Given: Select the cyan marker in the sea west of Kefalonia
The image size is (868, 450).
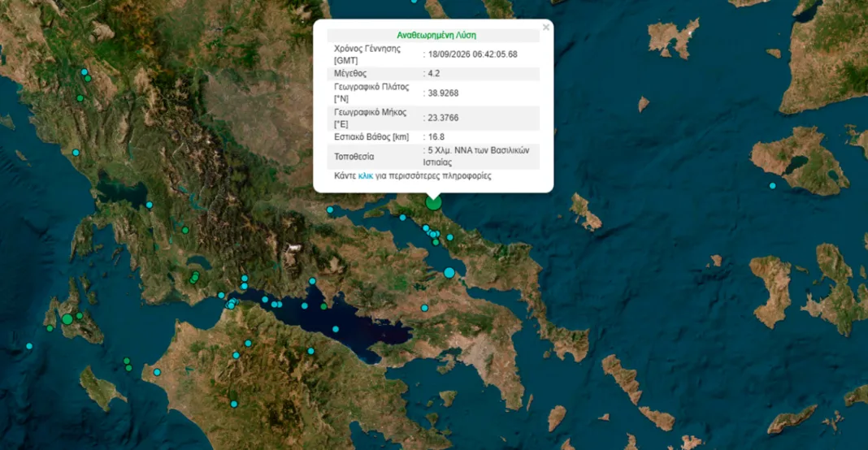Looking at the screenshot, I should pyautogui.click(x=29, y=346).
